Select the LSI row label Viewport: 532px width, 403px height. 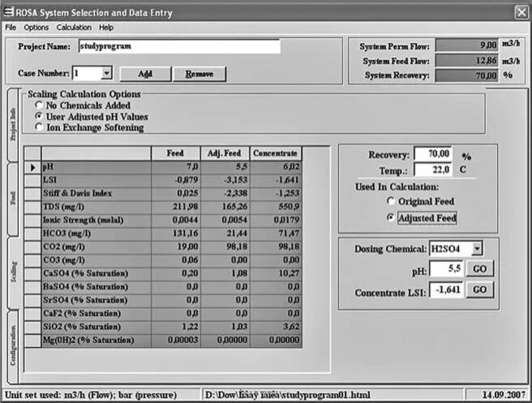coord(97,180)
